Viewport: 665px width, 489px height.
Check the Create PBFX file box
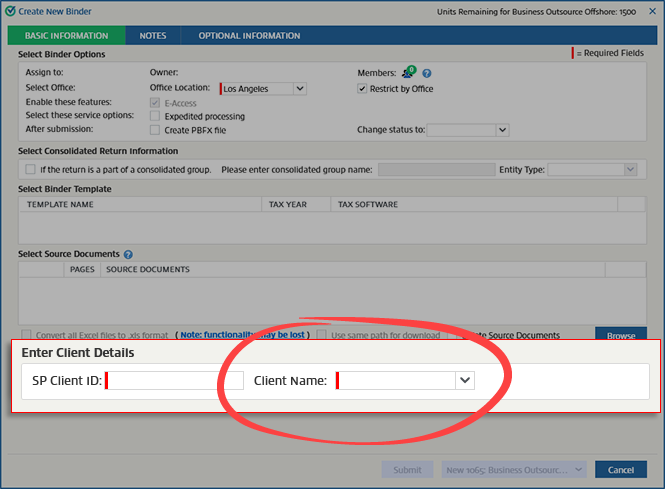(154, 130)
